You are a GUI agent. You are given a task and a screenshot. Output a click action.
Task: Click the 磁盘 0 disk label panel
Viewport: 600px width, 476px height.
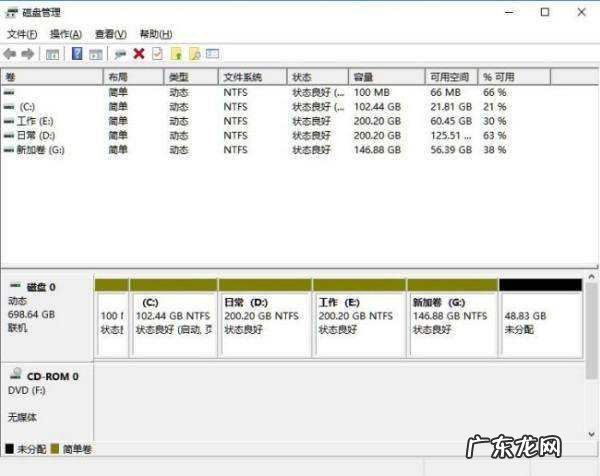coord(47,316)
